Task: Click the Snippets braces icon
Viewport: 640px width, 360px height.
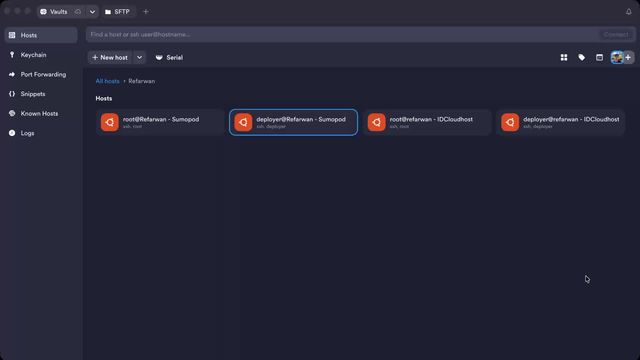Action: pos(12,94)
